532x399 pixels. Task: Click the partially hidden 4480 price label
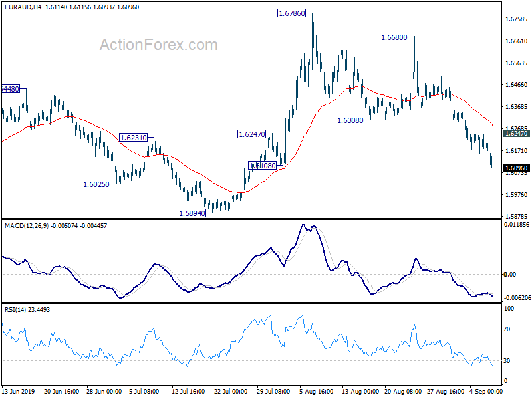11,89
